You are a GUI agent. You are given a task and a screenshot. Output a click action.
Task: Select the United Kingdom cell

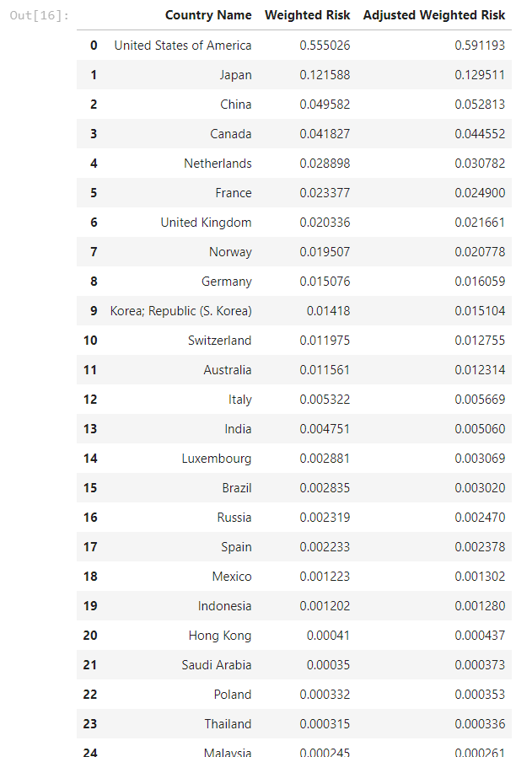click(206, 223)
